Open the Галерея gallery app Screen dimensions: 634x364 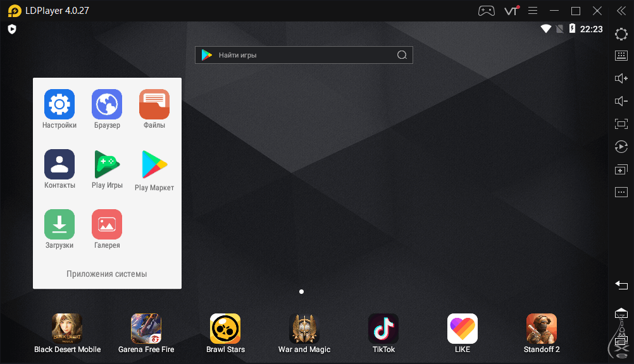tap(107, 224)
